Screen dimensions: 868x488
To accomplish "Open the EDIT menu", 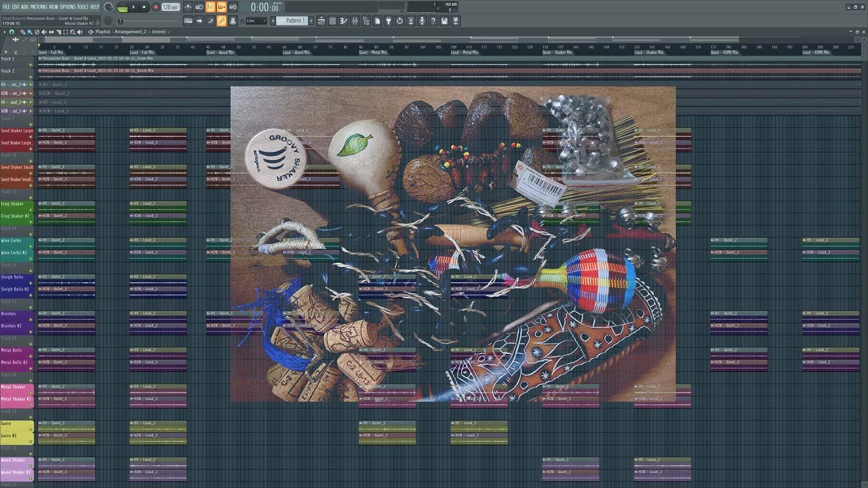I will (16, 7).
